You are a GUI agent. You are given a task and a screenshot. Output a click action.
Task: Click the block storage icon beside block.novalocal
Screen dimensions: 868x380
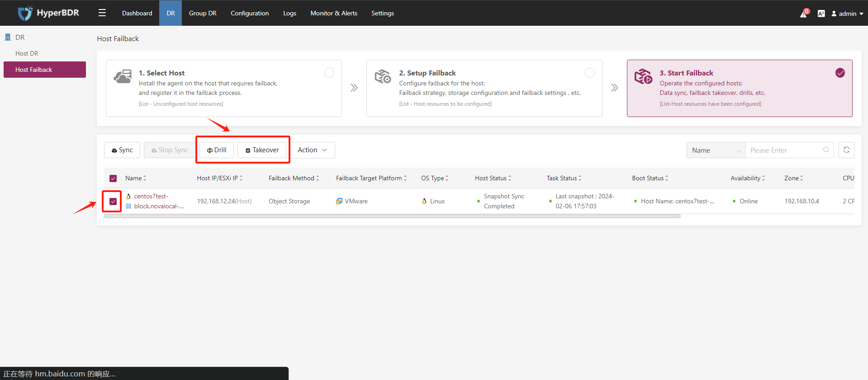pos(128,206)
